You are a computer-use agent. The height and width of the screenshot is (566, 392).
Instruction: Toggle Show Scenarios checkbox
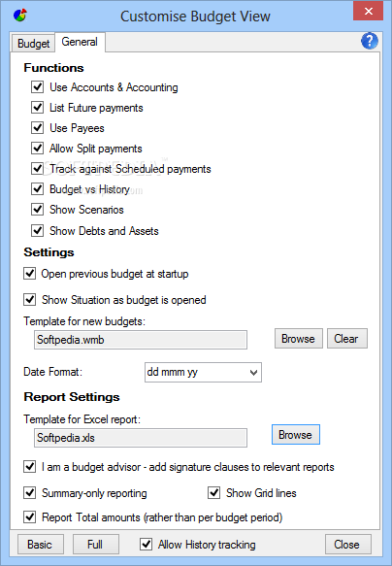pyautogui.click(x=37, y=210)
